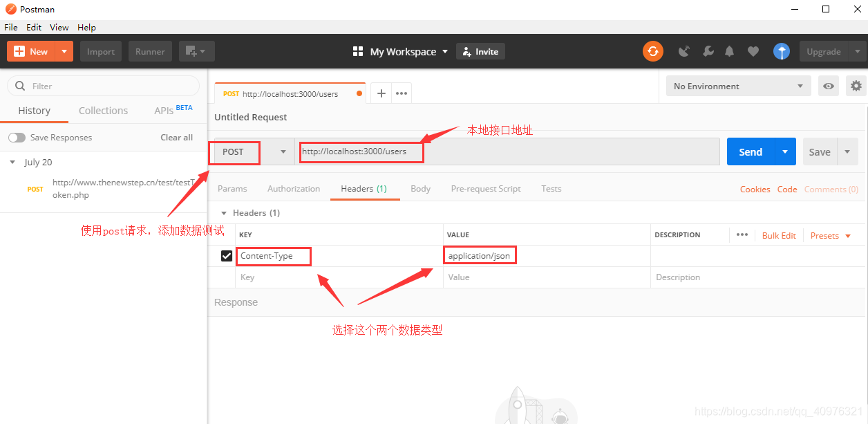Screen dimensions: 868x424
Task: Switch to the History tab
Action: [x=34, y=111]
